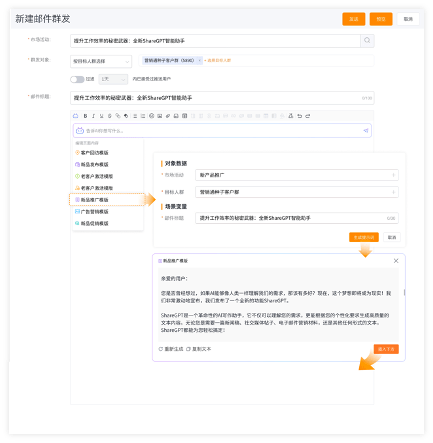This screenshot has width=433, height=443.
Task: Click the insert table icon
Action: (185, 116)
